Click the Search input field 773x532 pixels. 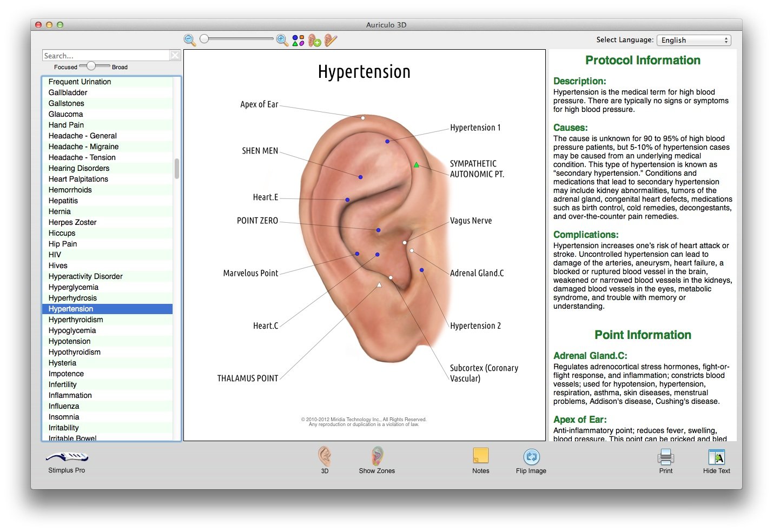coord(105,56)
